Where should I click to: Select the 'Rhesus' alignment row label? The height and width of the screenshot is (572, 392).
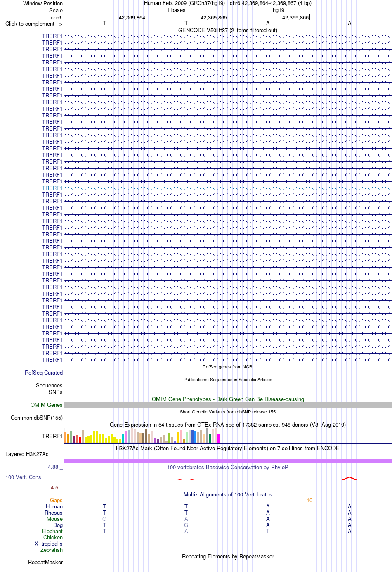pyautogui.click(x=54, y=513)
